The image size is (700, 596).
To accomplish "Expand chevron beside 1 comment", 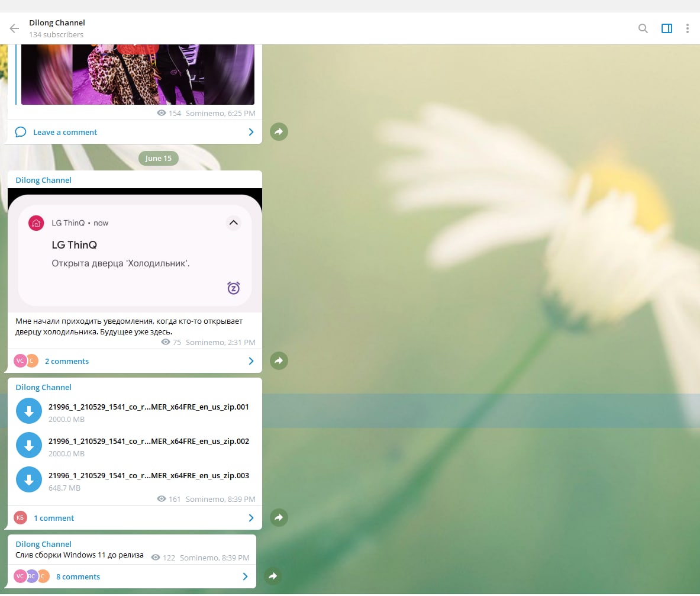I will (251, 518).
